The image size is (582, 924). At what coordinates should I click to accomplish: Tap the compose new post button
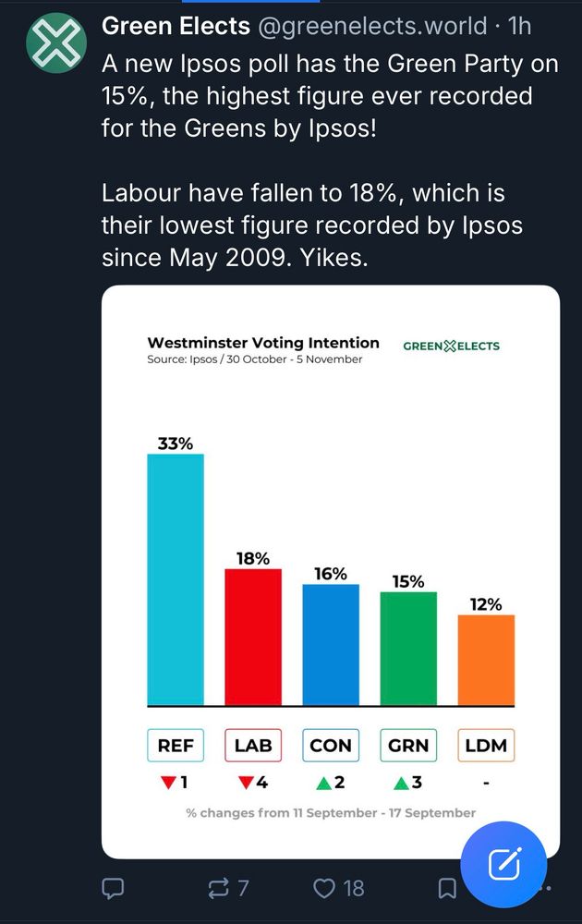pos(504,865)
